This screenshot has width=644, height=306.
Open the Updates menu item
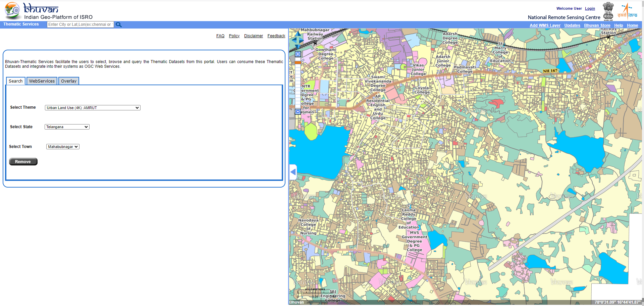[572, 25]
